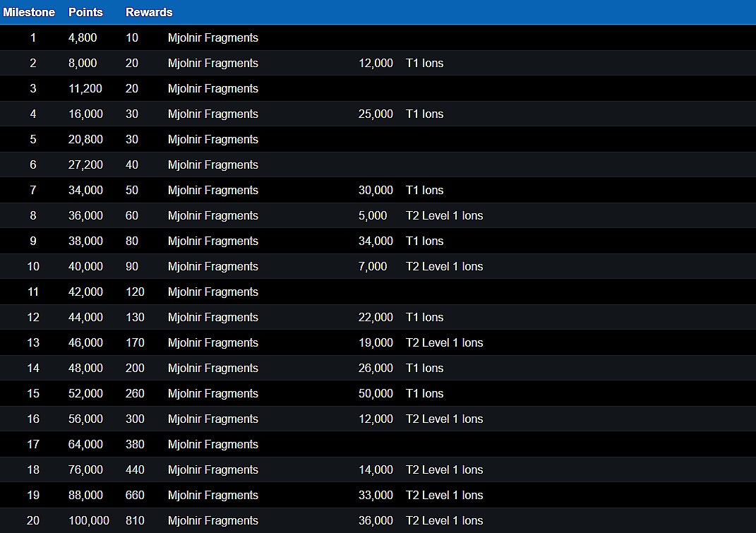Click the 27,200 points cell
Image resolution: width=756 pixels, height=533 pixels.
point(85,164)
